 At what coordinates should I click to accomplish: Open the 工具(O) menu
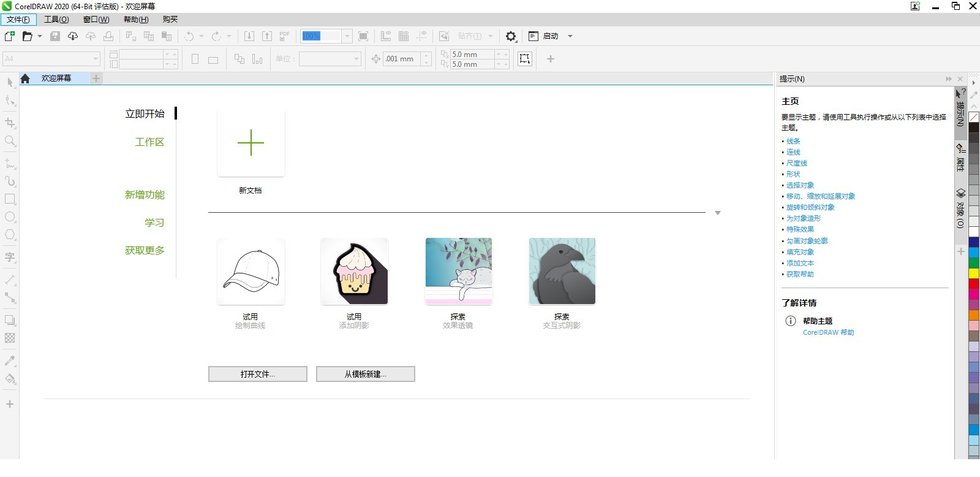56,20
